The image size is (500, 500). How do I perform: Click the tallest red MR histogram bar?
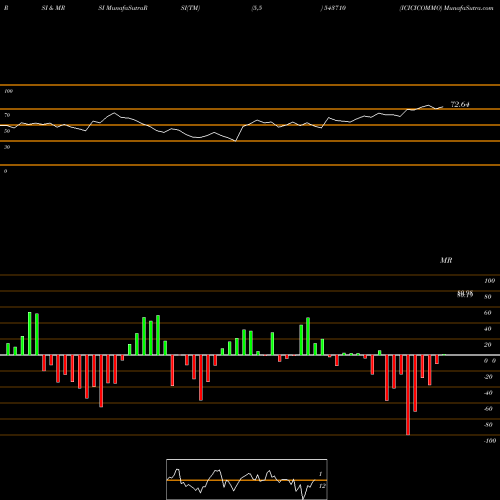[x=408, y=395]
